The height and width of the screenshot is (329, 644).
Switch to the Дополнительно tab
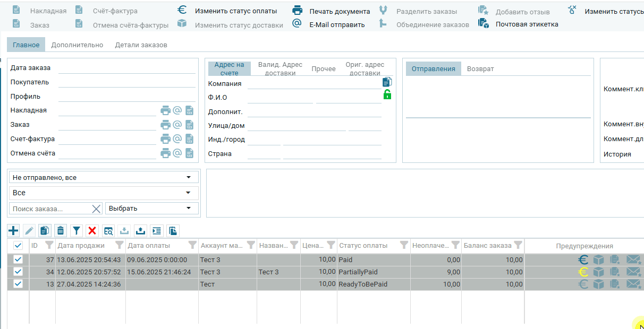click(x=77, y=45)
